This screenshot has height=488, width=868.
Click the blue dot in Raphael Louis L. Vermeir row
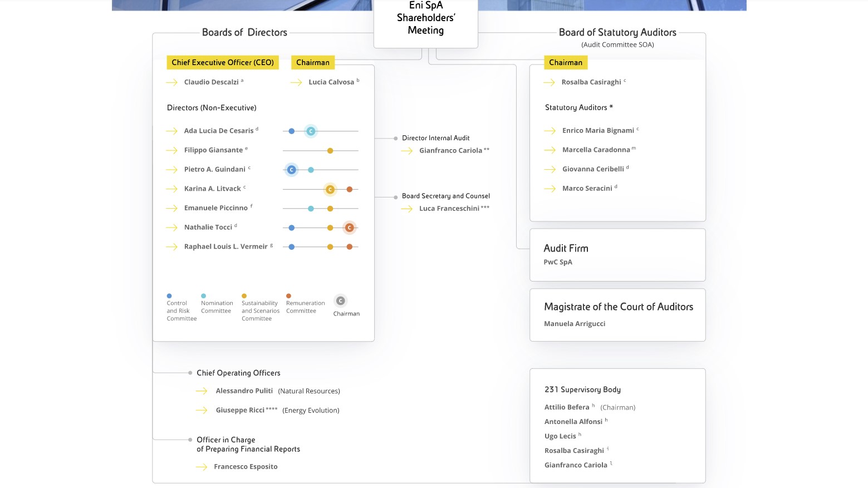[292, 247]
